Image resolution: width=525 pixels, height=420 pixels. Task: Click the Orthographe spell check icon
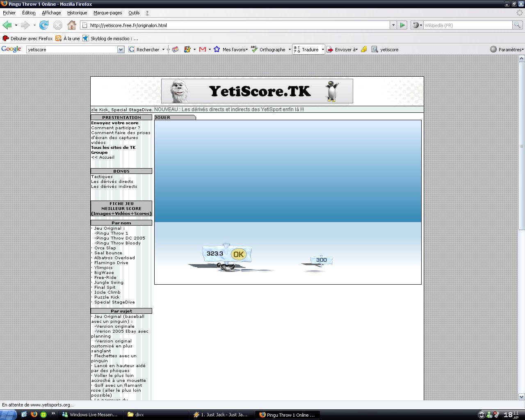254,49
